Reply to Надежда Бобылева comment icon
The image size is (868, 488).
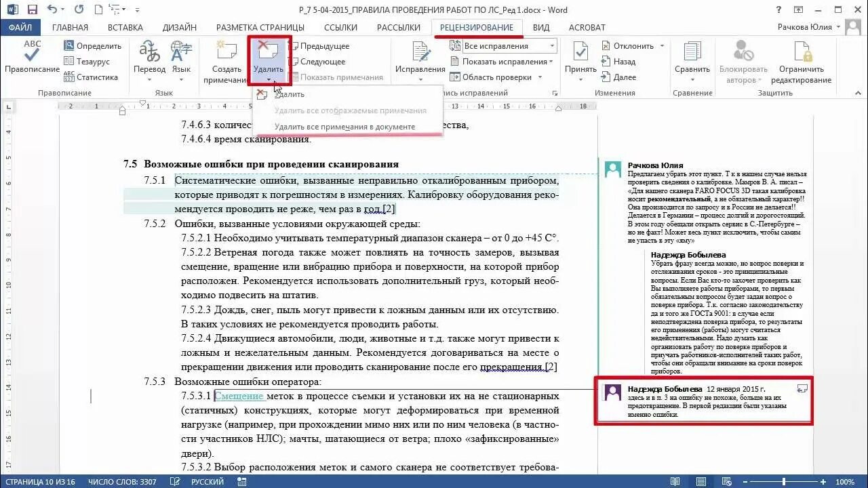(803, 389)
